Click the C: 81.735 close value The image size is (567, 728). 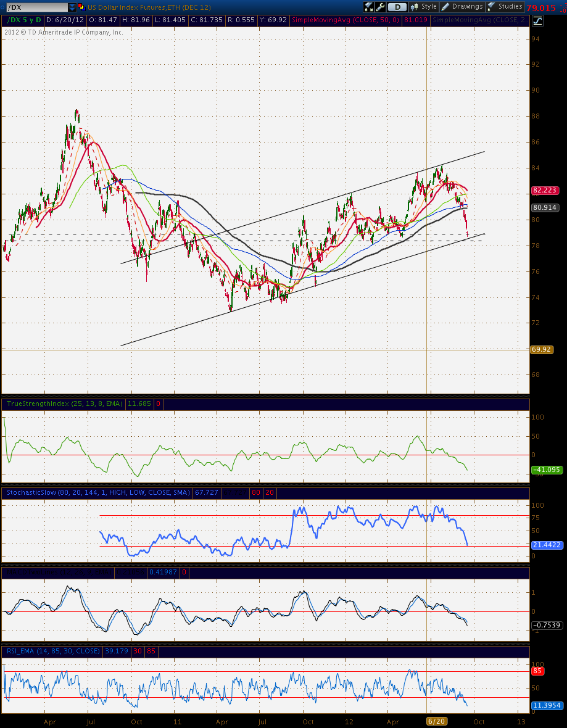click(207, 20)
